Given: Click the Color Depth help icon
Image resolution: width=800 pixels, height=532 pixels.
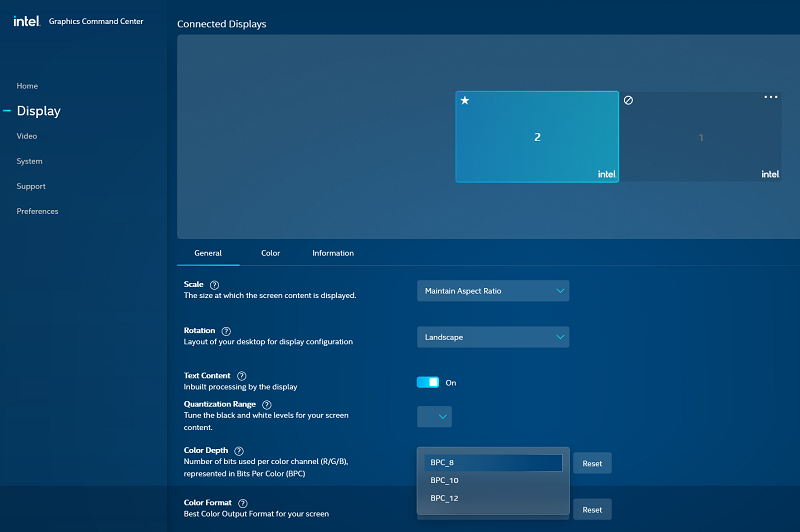Looking at the screenshot, I should point(239,451).
